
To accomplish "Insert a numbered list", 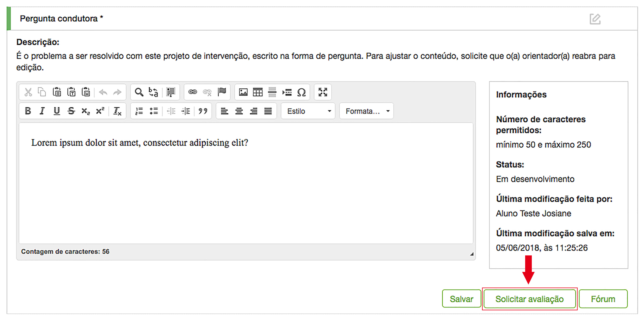I will point(139,111).
